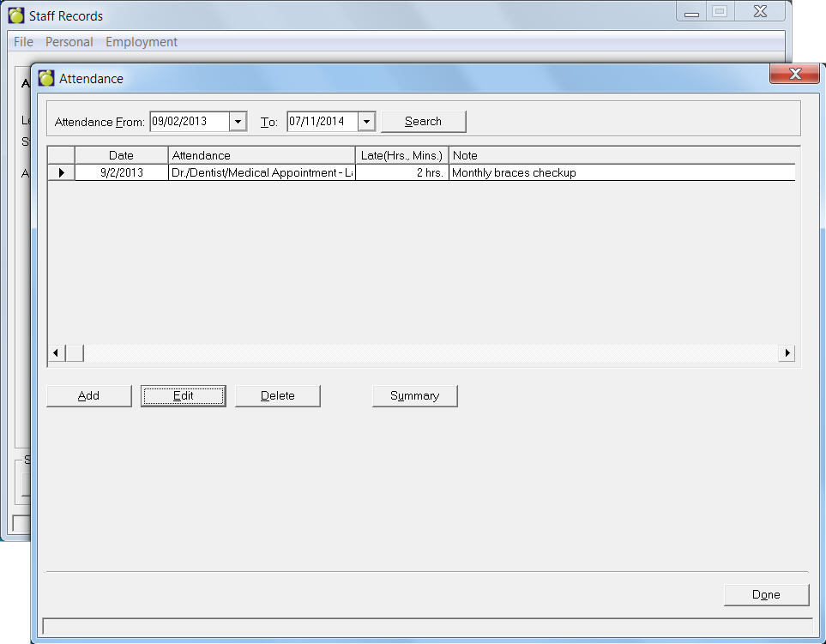The width and height of the screenshot is (826, 644).
Task: Edit the selected attendance entry
Action: coord(184,396)
